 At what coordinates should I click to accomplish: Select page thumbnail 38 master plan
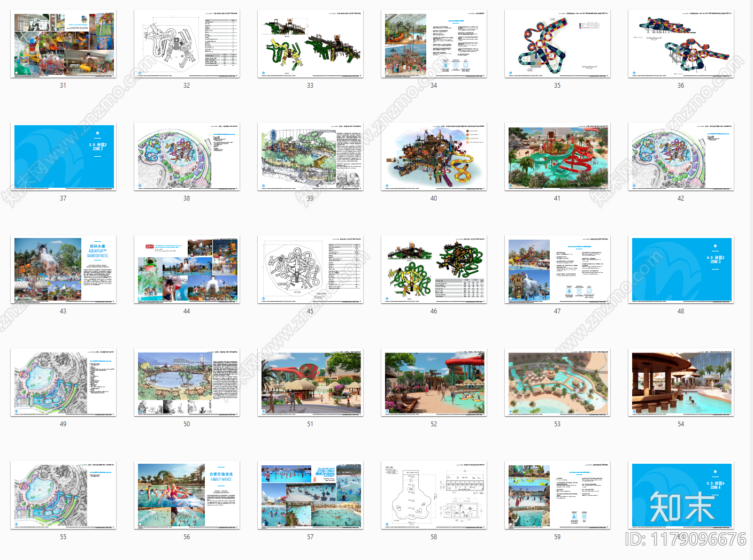pyautogui.click(x=187, y=157)
